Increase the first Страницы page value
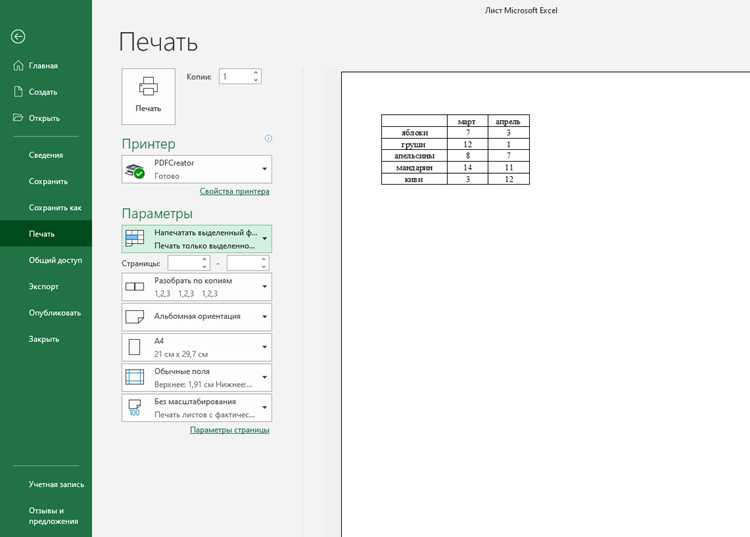 click(x=204, y=260)
